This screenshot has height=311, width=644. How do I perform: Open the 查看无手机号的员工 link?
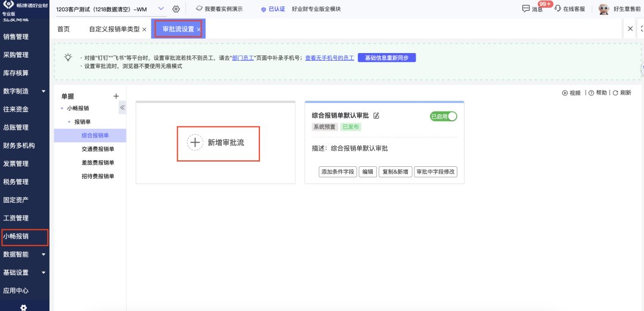(329, 58)
